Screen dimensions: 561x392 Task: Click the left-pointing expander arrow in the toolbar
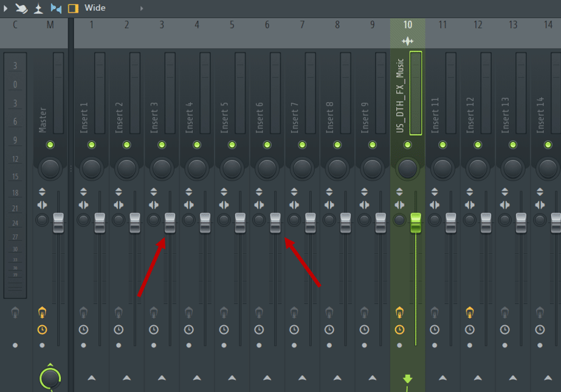click(x=5, y=9)
